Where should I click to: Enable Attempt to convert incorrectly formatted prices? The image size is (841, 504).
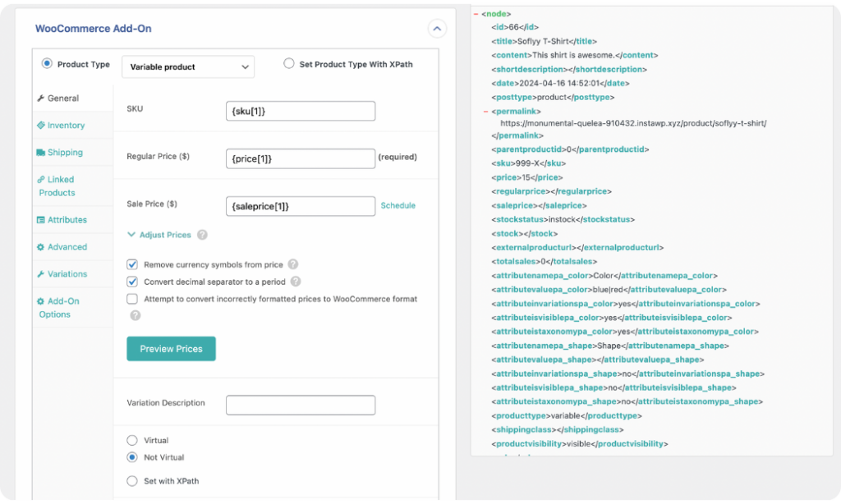132,299
